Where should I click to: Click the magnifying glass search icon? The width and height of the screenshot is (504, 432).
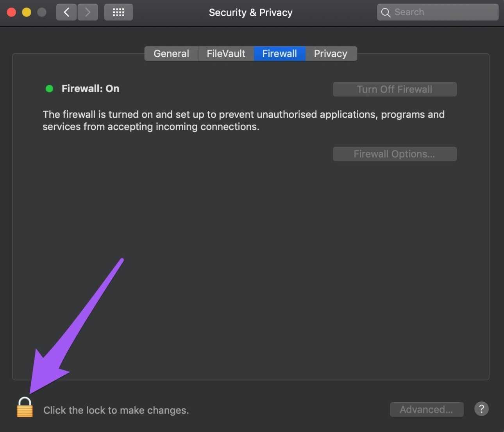(386, 13)
